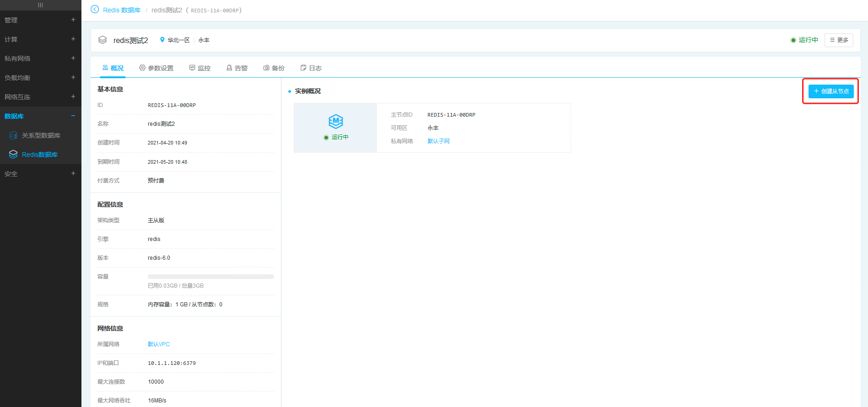This screenshot has height=407, width=868.
Task: Click the 16MB/s throughput value
Action: point(157,401)
